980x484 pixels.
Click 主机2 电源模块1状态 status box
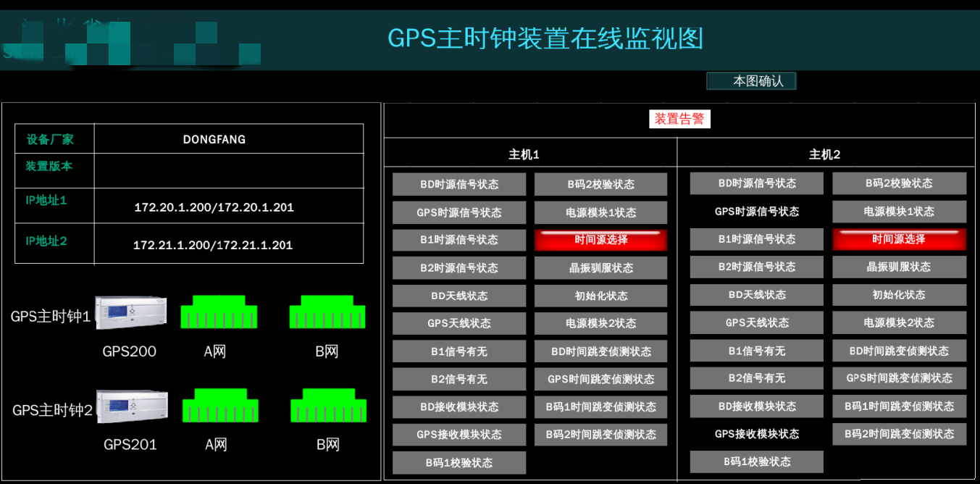click(899, 212)
